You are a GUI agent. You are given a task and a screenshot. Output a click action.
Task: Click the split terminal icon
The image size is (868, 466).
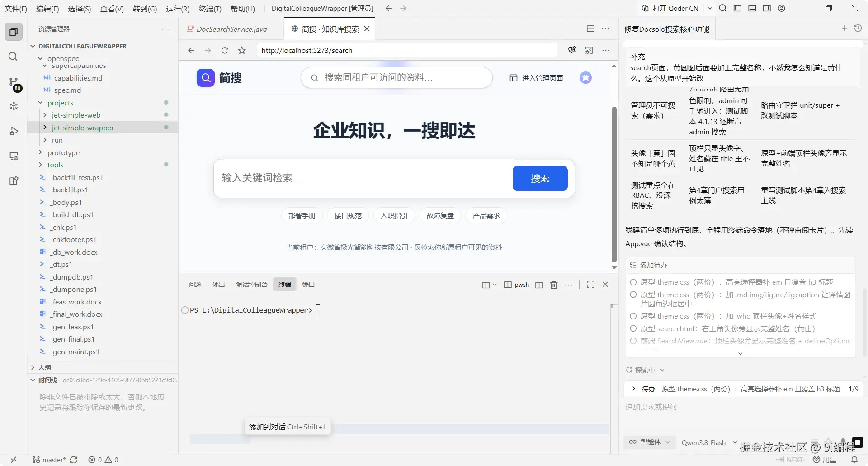(539, 285)
